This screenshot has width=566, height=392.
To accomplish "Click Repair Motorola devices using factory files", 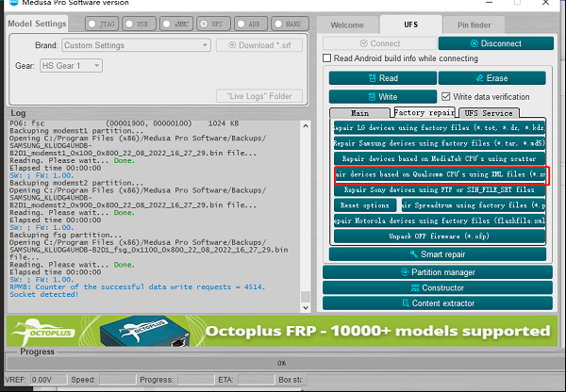I will 440,220.
